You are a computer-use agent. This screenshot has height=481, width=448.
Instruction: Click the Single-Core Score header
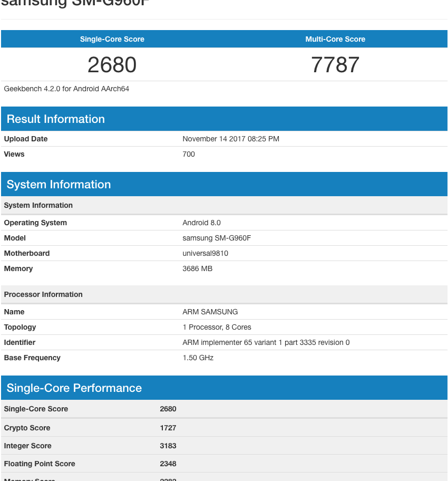coord(112,39)
